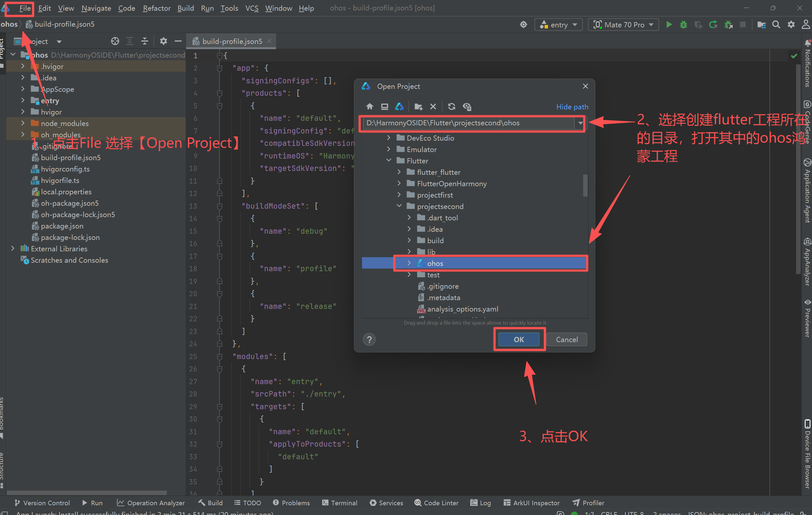This screenshot has height=515, width=812.
Task: Expand the projectfirst folder in dialog tree
Action: click(399, 195)
